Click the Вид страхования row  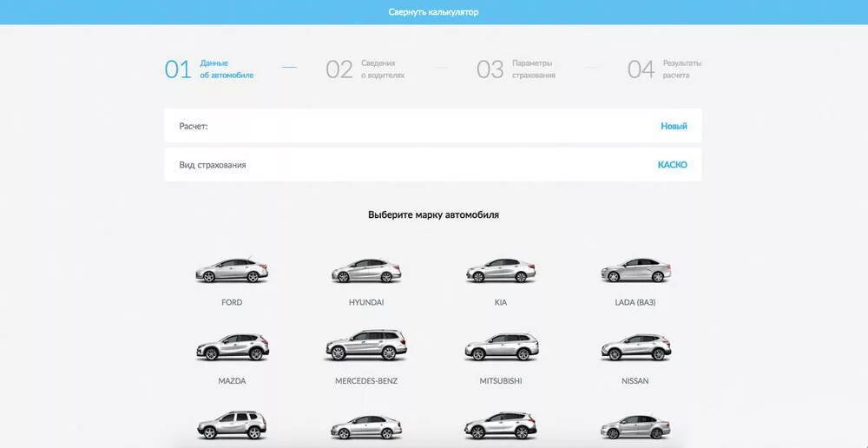pyautogui.click(x=433, y=164)
